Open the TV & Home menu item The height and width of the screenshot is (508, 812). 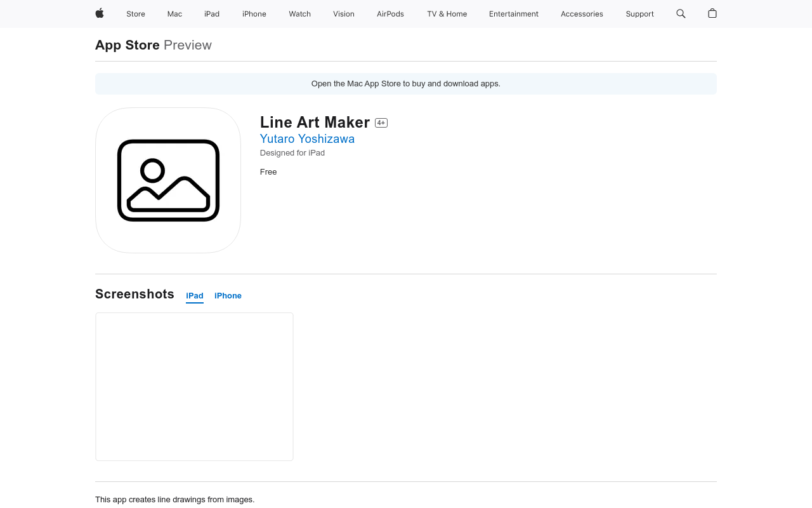pos(447,14)
